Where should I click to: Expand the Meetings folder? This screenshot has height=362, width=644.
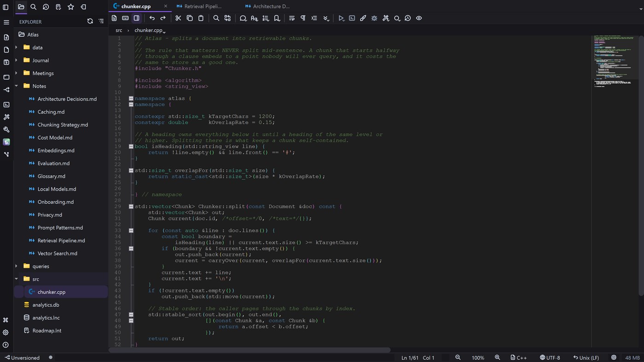[17, 73]
